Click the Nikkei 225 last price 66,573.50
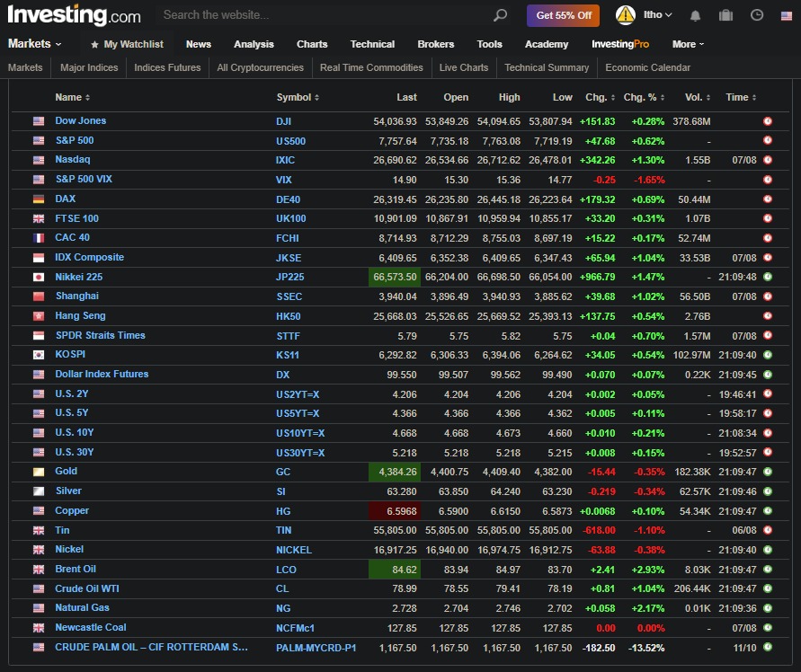Screen dimensions: 801x672 (x=395, y=278)
